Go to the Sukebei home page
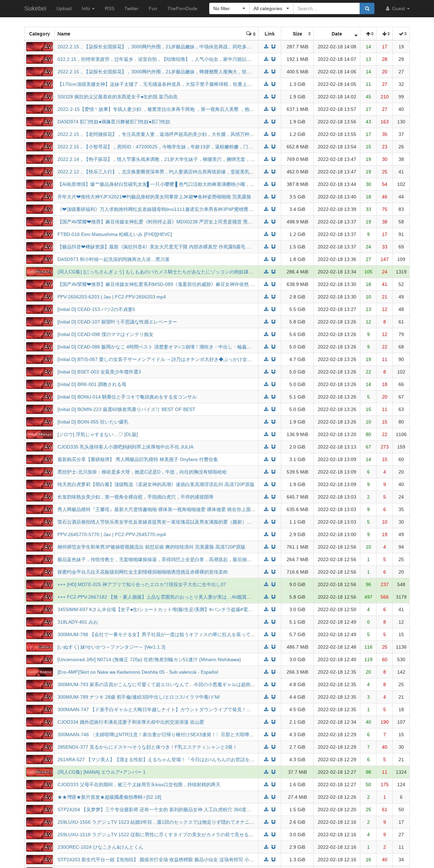434x868 pixels. click(x=35, y=8)
